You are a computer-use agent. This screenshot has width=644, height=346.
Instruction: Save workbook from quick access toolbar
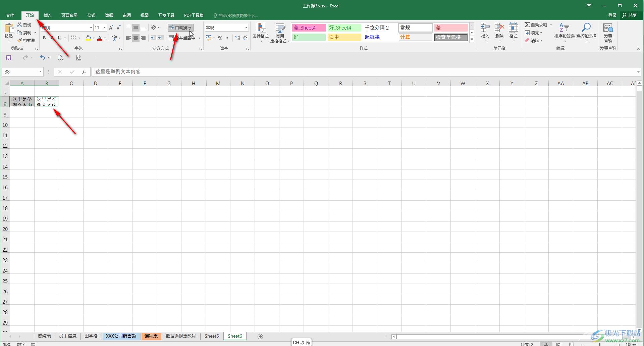pos(9,58)
